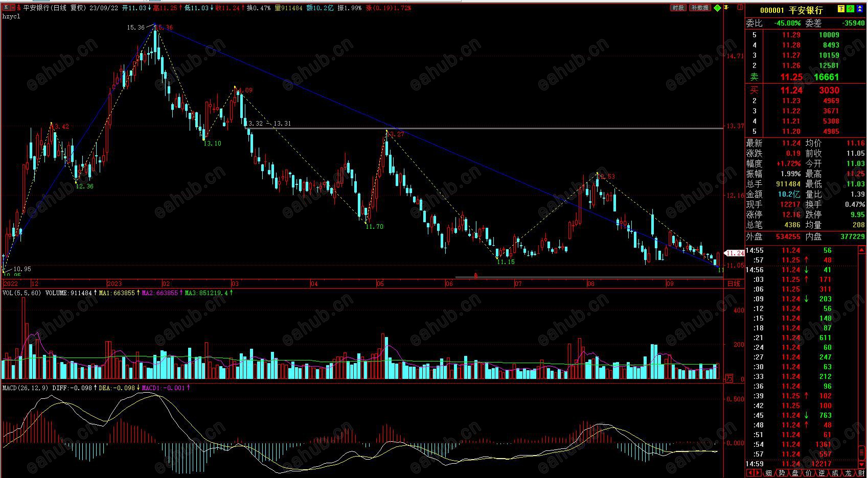Click the current price tag 11.24 on the axis
Image resolution: width=868 pixels, height=478 pixels.
click(x=735, y=253)
